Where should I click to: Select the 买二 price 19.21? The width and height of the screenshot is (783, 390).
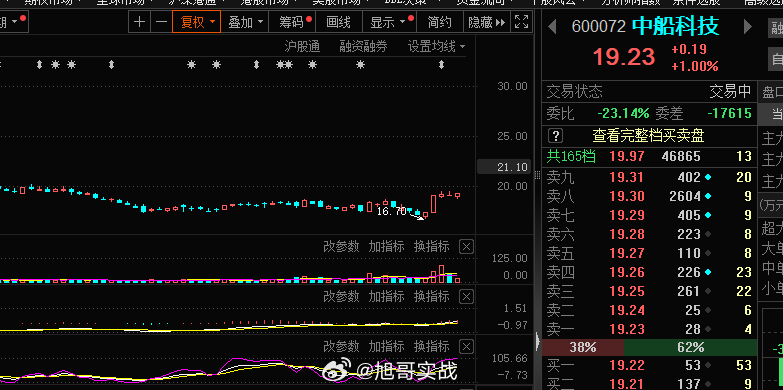[x=627, y=384]
